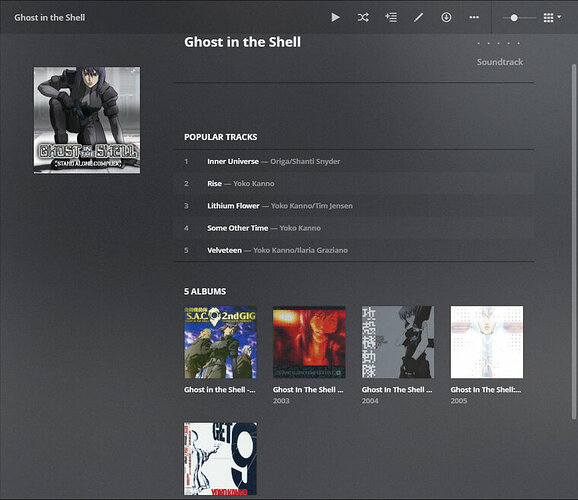Screen dimensions: 578x500
Task: Click the 2003 album title link
Action: [x=308, y=390]
